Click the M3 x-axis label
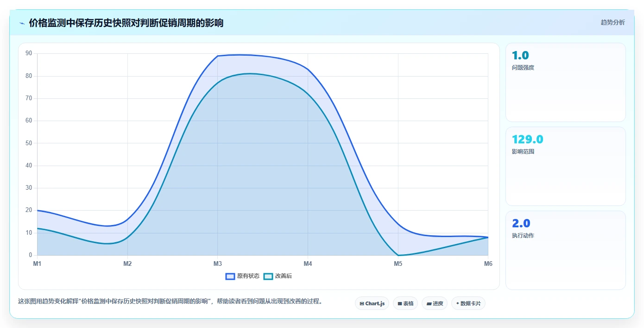This screenshot has width=644, height=328. coord(217,264)
